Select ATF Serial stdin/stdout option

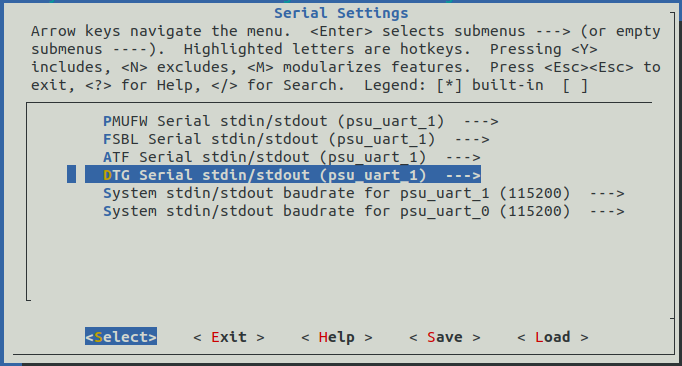291,157
